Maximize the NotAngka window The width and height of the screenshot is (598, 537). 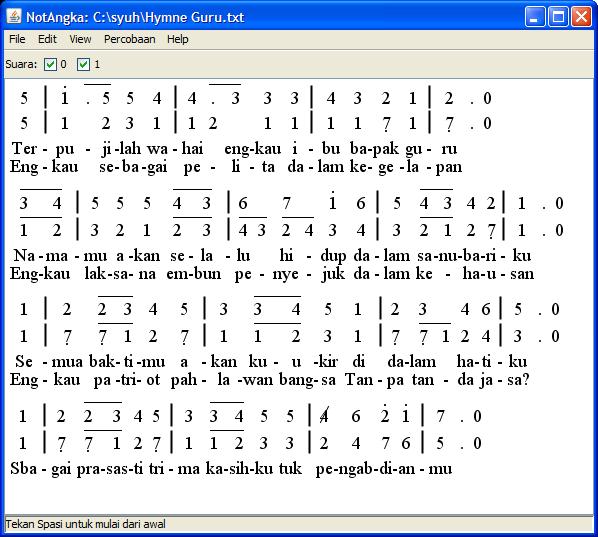558,17
